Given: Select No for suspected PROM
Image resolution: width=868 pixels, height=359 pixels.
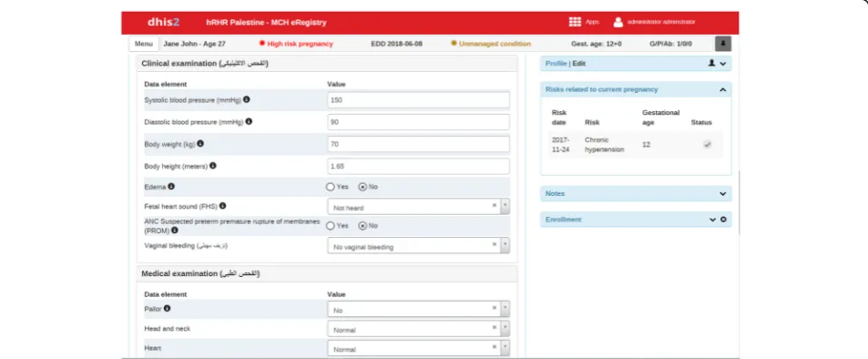Looking at the screenshot, I should (x=363, y=225).
